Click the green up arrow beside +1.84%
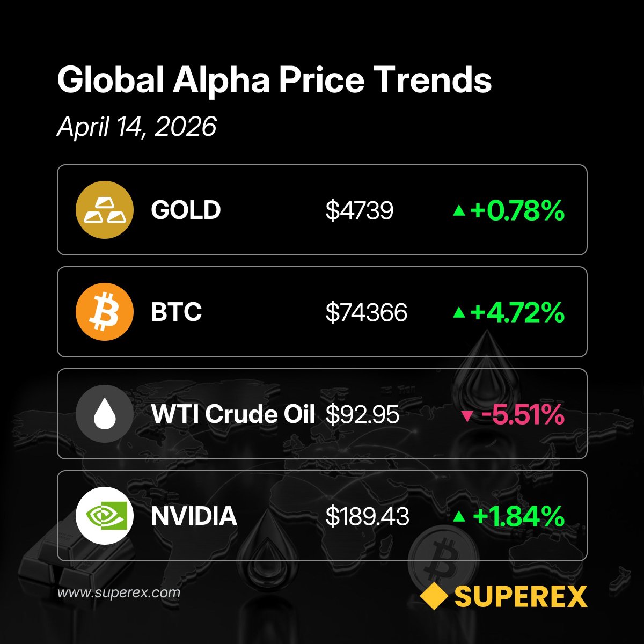The height and width of the screenshot is (644, 644). (459, 517)
